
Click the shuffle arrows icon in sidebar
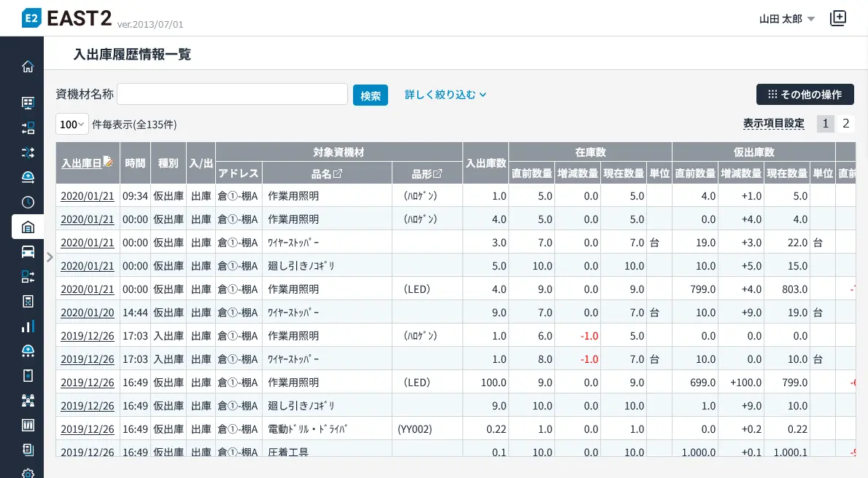click(x=28, y=152)
